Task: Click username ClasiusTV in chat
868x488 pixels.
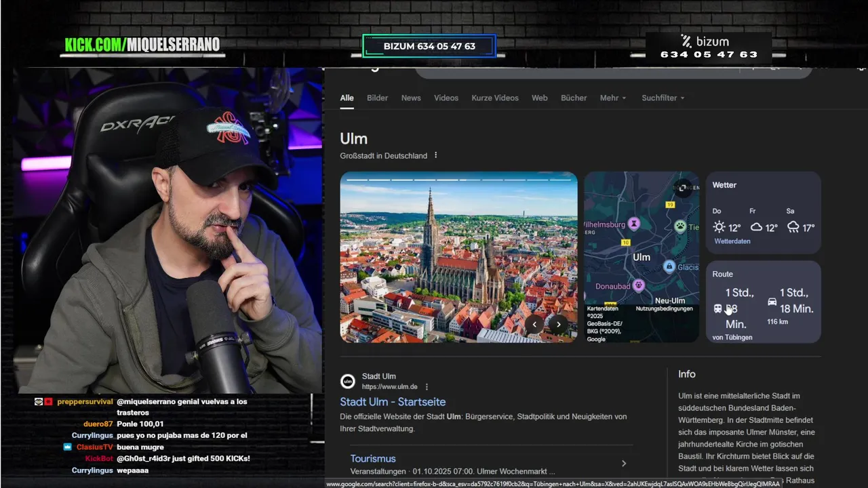Action: tap(94, 447)
